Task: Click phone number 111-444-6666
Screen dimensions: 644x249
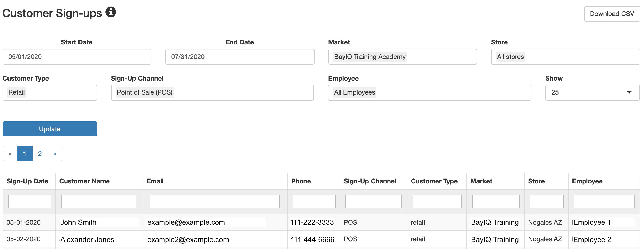Action: [312, 240]
